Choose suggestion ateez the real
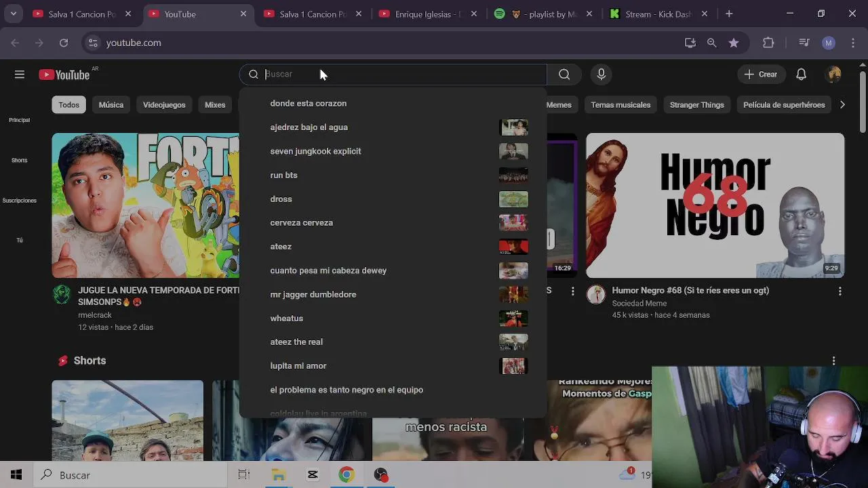The height and width of the screenshot is (488, 868). click(x=393, y=342)
